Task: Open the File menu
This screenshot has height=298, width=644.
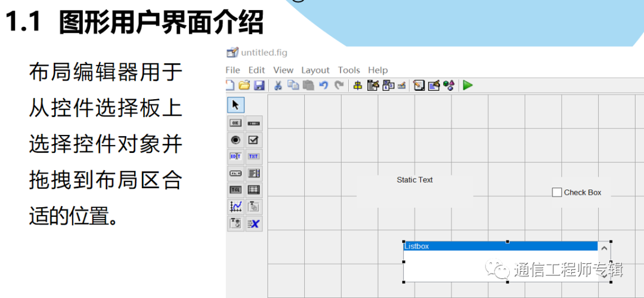Action: pos(233,70)
